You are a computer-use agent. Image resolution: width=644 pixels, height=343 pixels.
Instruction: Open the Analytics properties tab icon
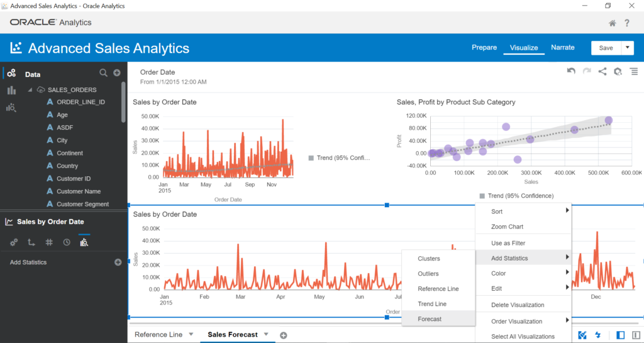[x=84, y=242]
